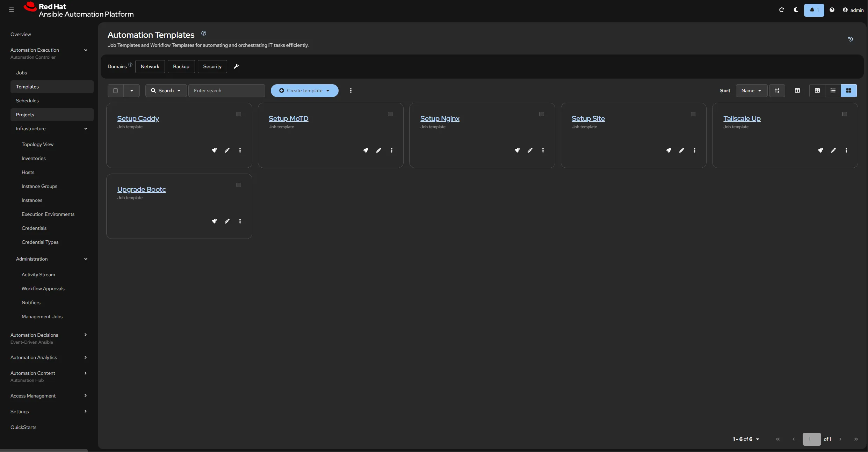Expand the Automation Decisions section

pos(86,335)
